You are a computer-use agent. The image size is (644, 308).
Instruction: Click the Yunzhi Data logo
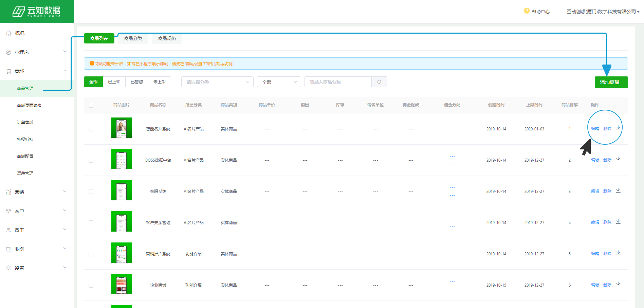37,12
